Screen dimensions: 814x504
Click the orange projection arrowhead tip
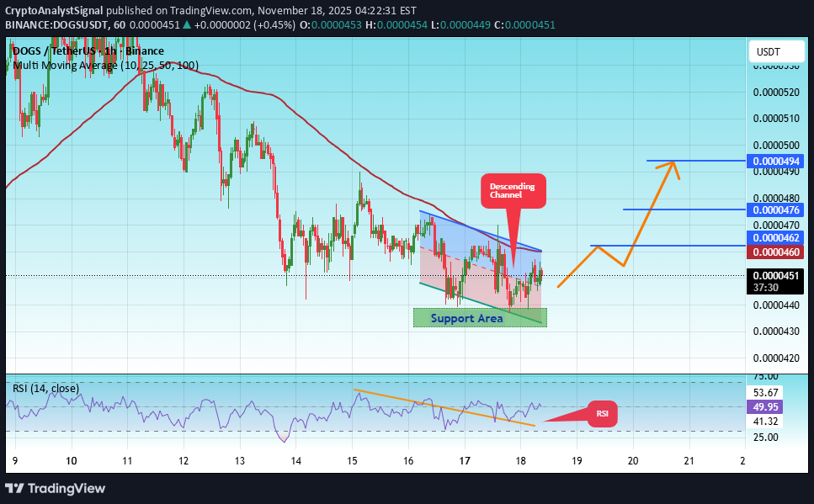(x=673, y=162)
